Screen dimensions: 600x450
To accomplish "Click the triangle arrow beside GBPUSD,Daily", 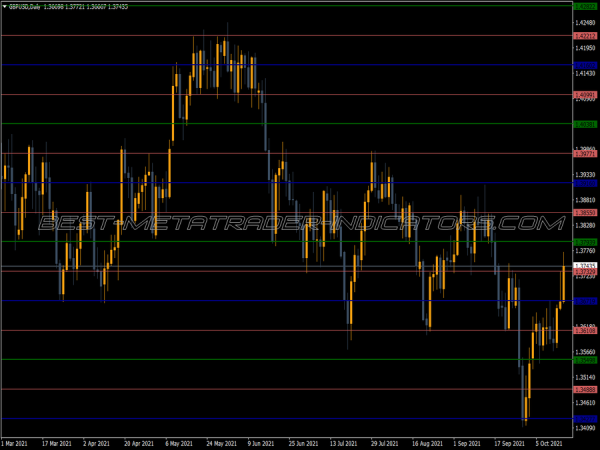I will click(x=5, y=6).
